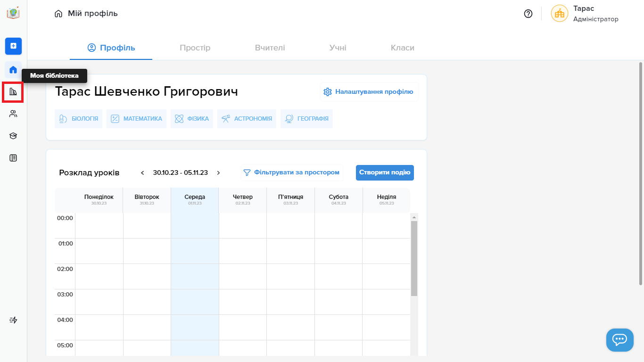
Task: Open the graduation cap icon in sidebar
Action: click(x=13, y=136)
